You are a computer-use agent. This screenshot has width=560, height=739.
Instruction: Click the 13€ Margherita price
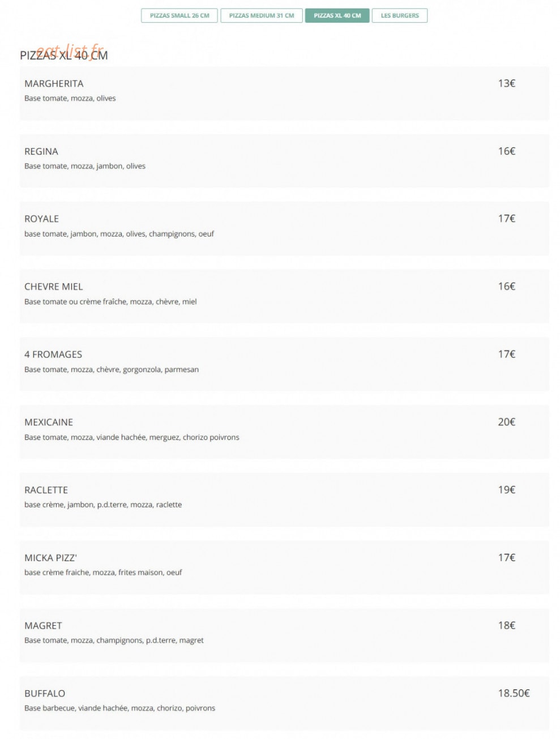507,83
